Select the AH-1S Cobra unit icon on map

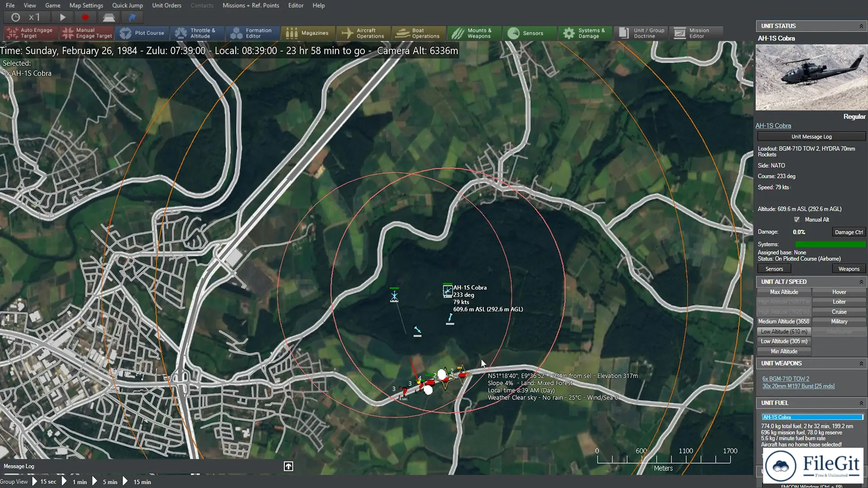tap(448, 291)
